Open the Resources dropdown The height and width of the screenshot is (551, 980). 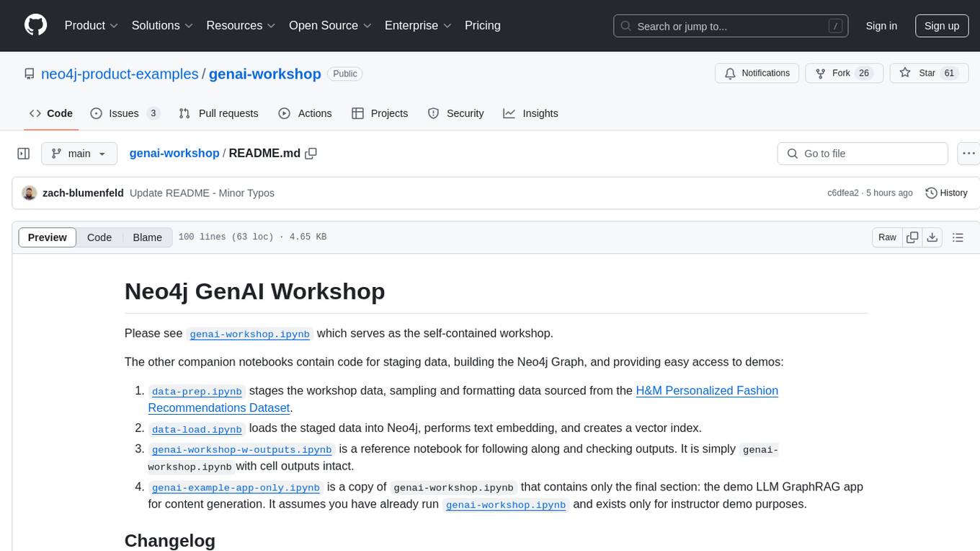(x=241, y=25)
